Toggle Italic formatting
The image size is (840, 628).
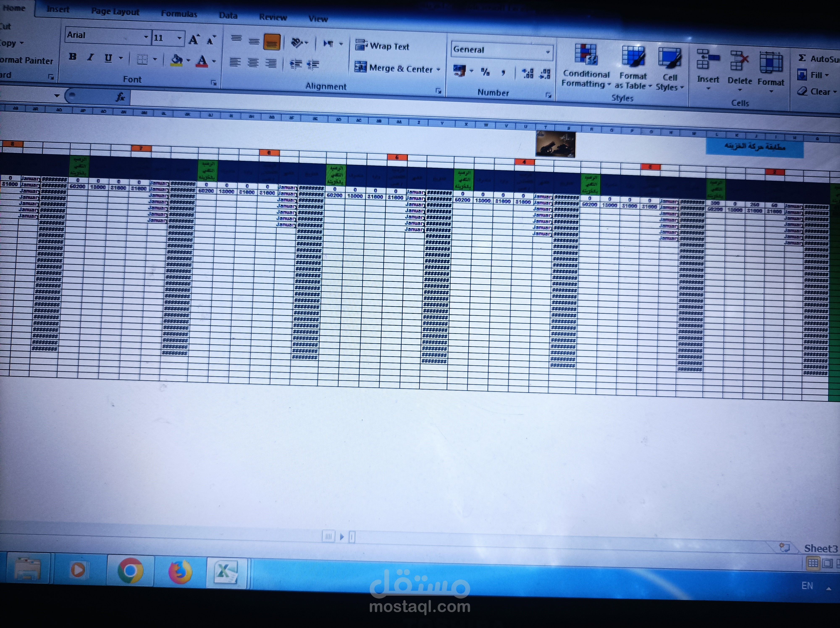tap(90, 57)
